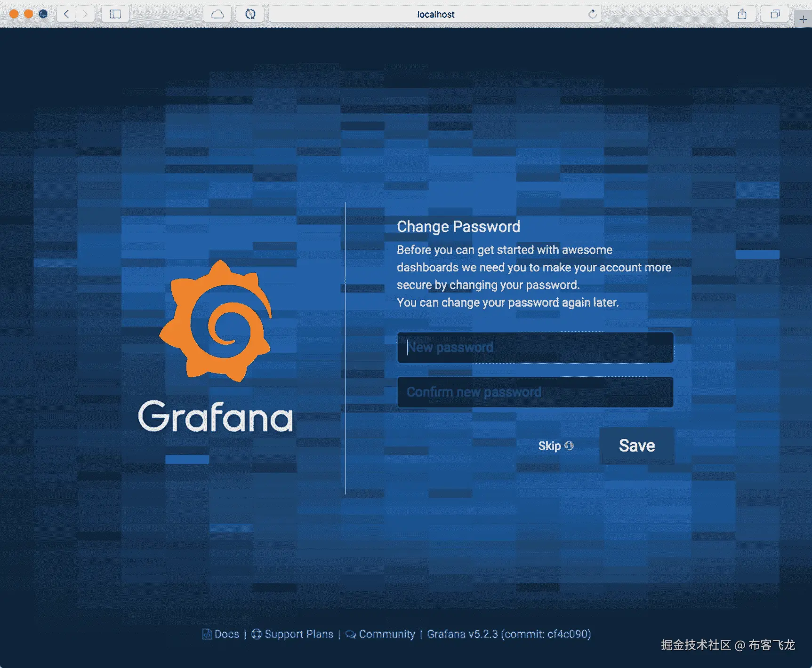Open the Share menu icon
812x668 pixels.
tap(742, 14)
